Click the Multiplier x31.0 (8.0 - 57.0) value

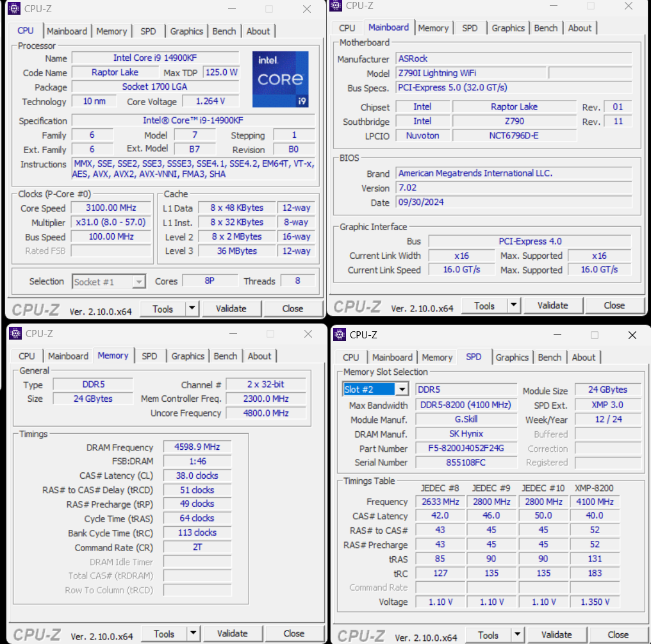pos(111,222)
